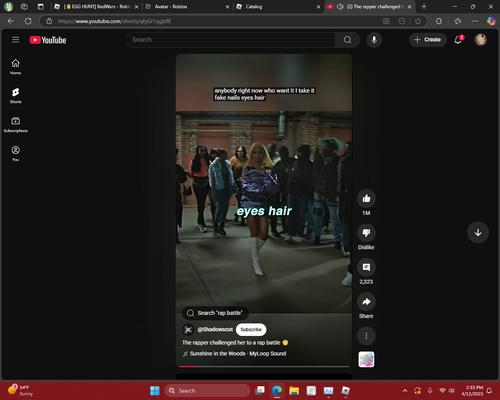Image resolution: width=500 pixels, height=400 pixels.
Task: Toggle Edge vertical tab actions menu
Action: coord(41,7)
